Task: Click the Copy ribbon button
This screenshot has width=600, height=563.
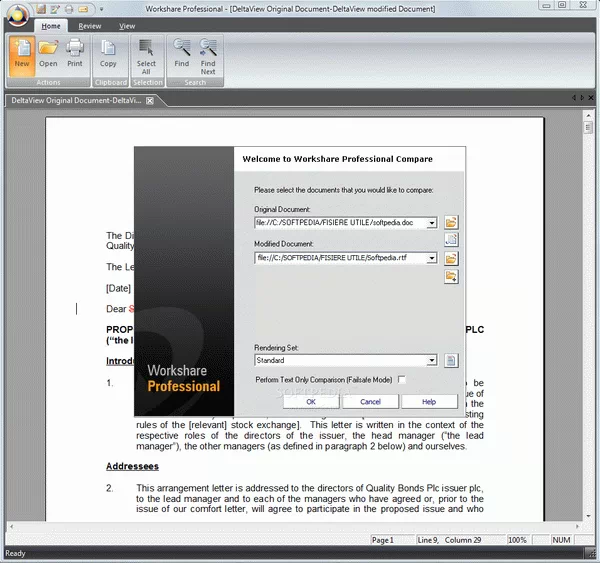Action: [x=108, y=54]
